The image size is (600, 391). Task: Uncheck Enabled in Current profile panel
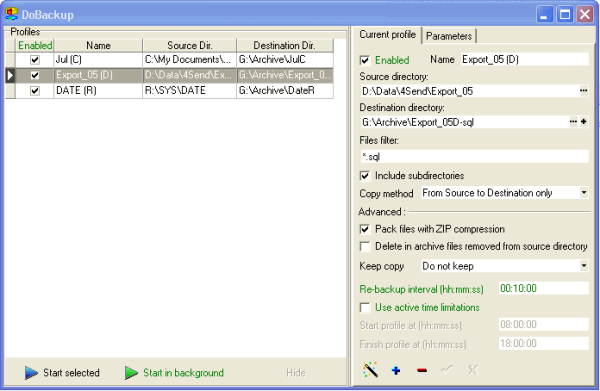click(365, 60)
